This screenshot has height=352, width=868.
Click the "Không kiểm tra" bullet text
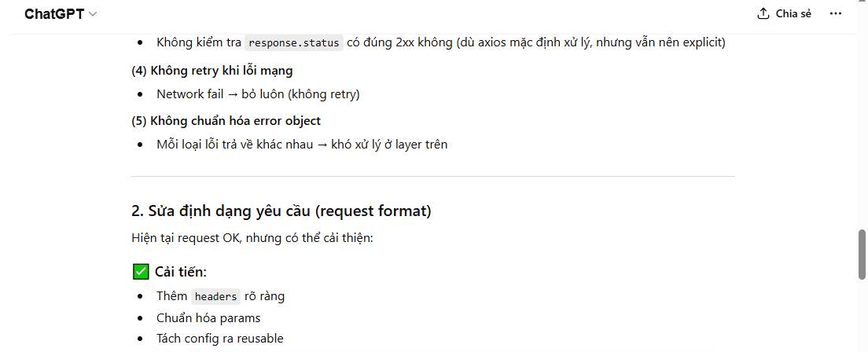tap(199, 42)
